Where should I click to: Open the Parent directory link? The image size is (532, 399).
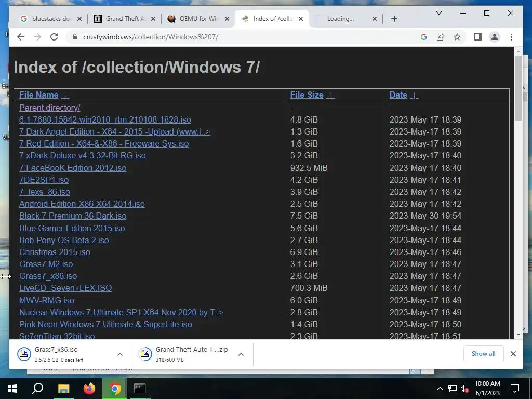49,108
